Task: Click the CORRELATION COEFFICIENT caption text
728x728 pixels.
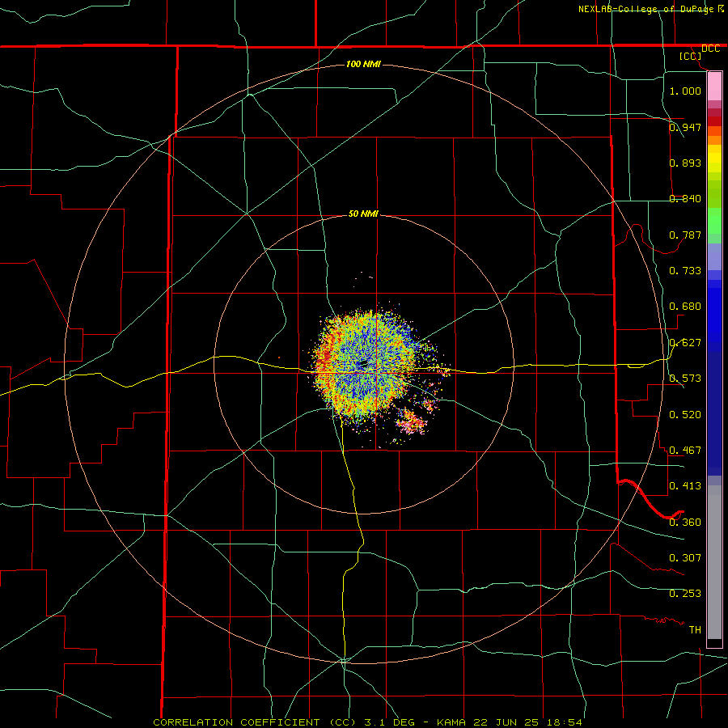Action: pos(236,722)
